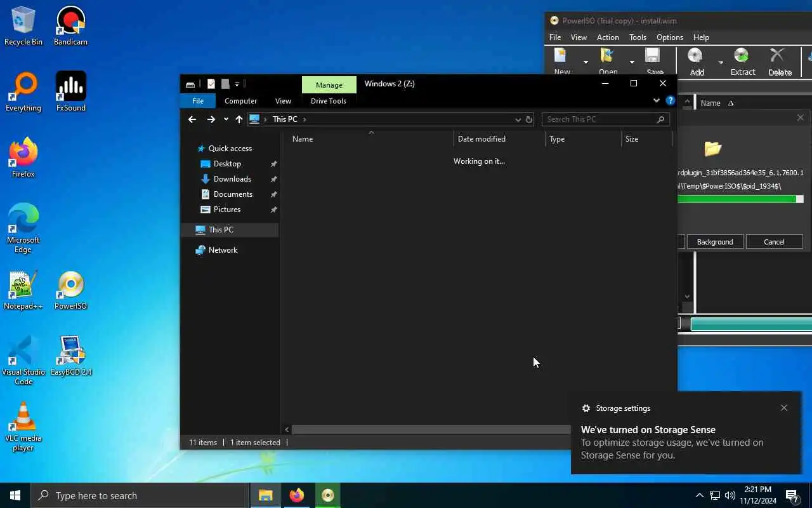Show hidden system tray icons
This screenshot has width=812, height=508.
click(x=699, y=495)
